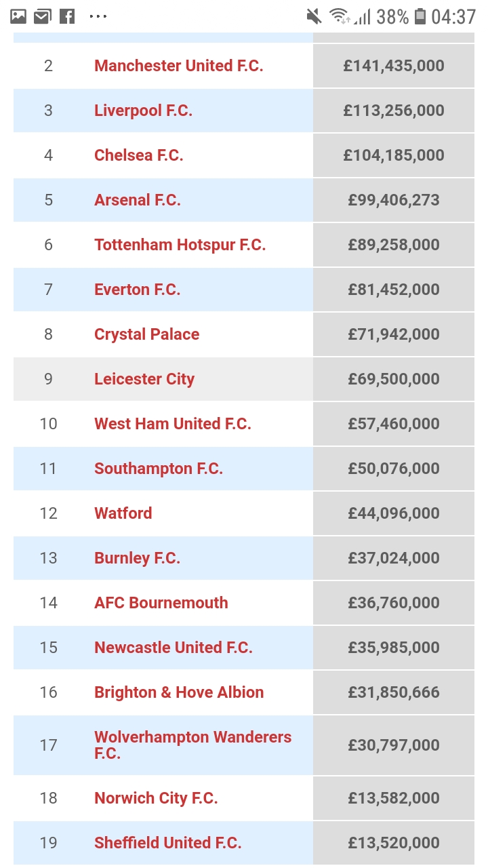Image resolution: width=488 pixels, height=868 pixels.
Task: Open the Liverpool F.C. link
Action: point(143,111)
